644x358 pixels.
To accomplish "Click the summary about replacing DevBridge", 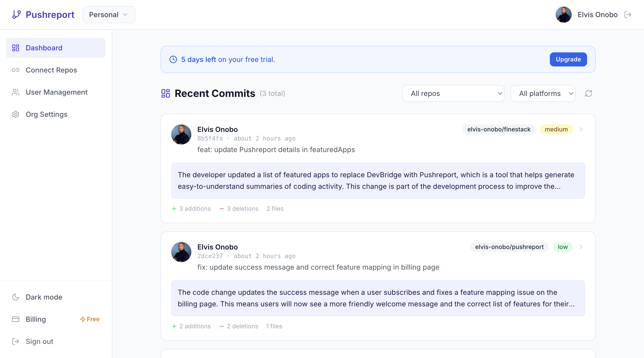I will [x=378, y=181].
